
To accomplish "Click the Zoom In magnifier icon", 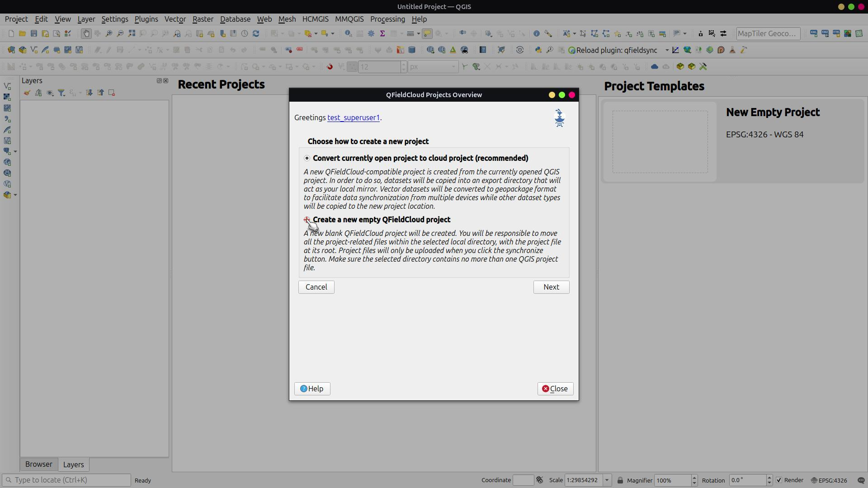I will (x=108, y=33).
